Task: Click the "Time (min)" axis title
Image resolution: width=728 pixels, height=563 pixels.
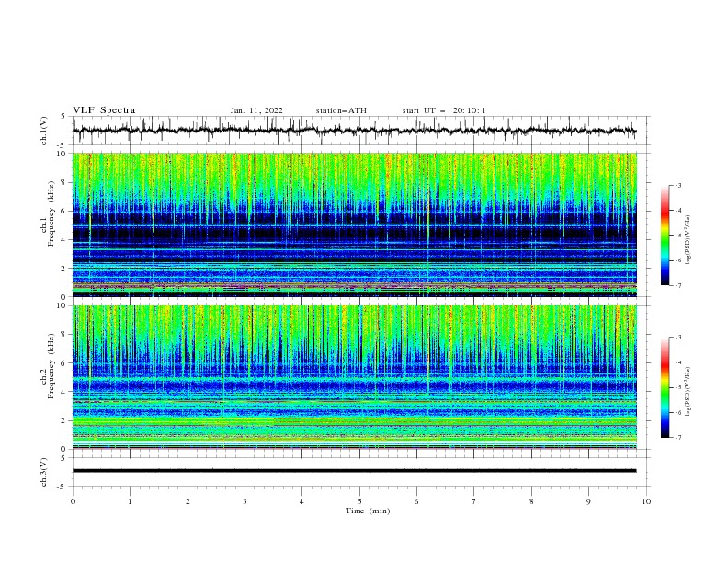Action: coord(368,511)
